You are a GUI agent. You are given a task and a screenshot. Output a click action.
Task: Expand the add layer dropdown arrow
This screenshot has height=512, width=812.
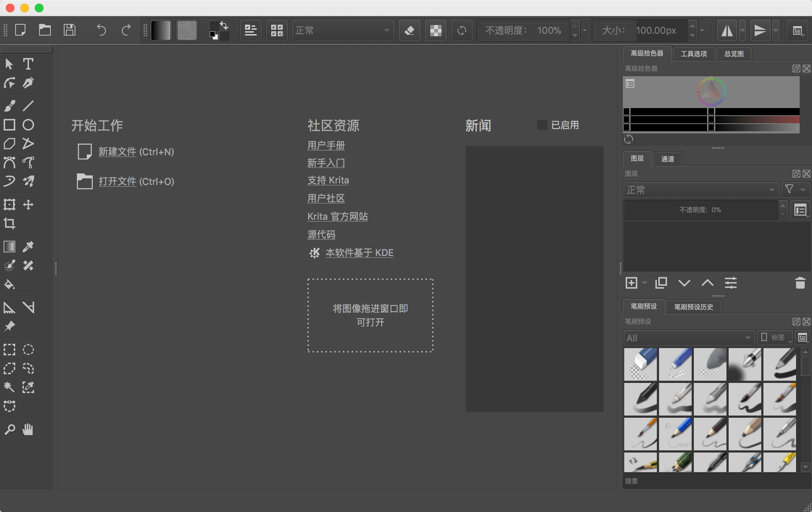(644, 283)
